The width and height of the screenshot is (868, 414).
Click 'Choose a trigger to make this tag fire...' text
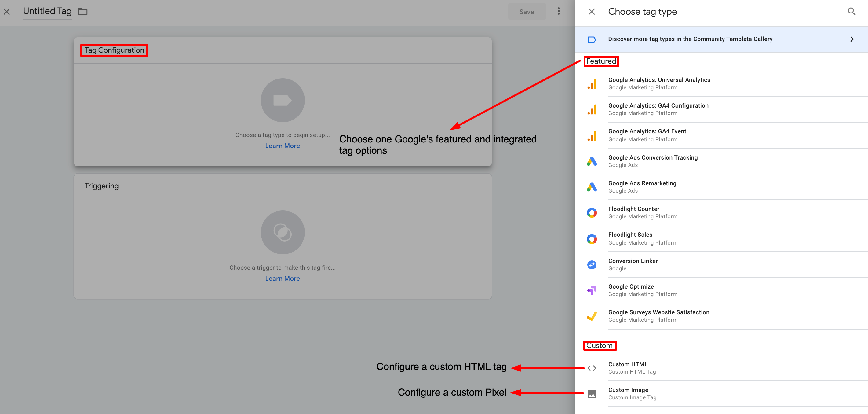pos(283,268)
